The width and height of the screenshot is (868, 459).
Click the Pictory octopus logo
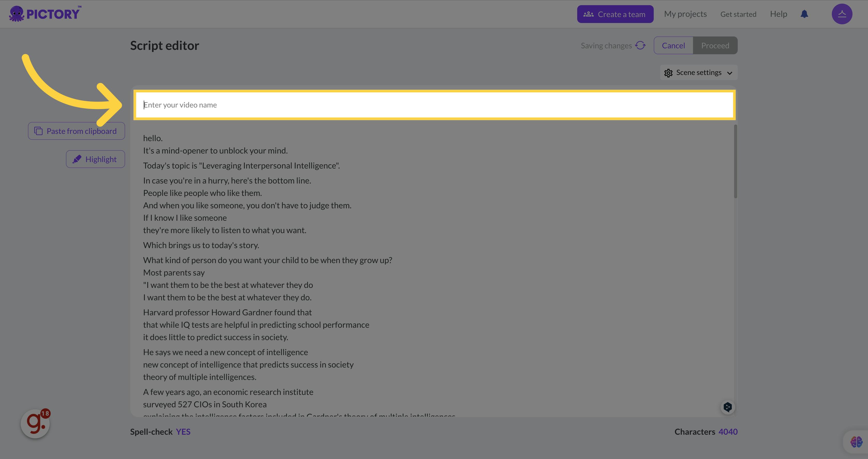(x=17, y=14)
